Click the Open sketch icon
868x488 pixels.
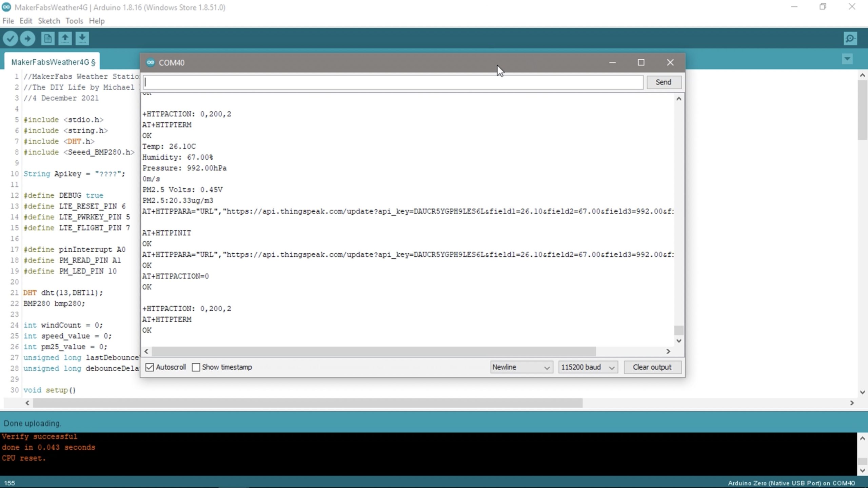point(65,38)
